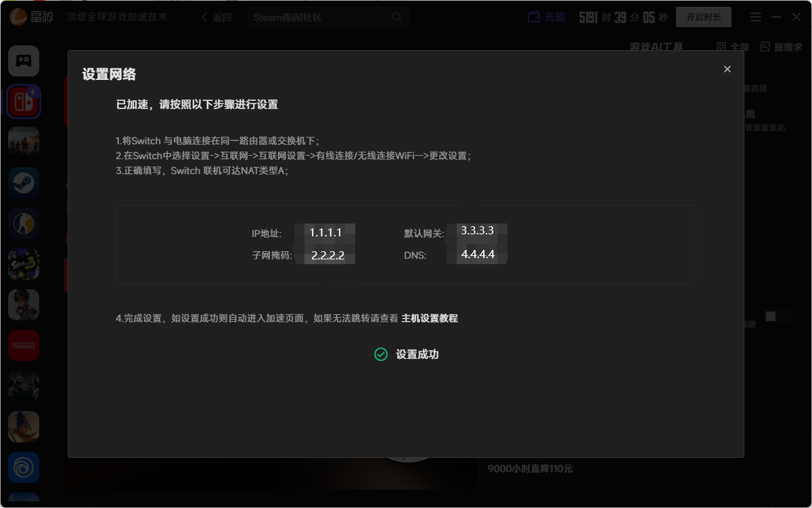
Task: Select the PUBG game icon in sidebar
Action: click(24, 142)
